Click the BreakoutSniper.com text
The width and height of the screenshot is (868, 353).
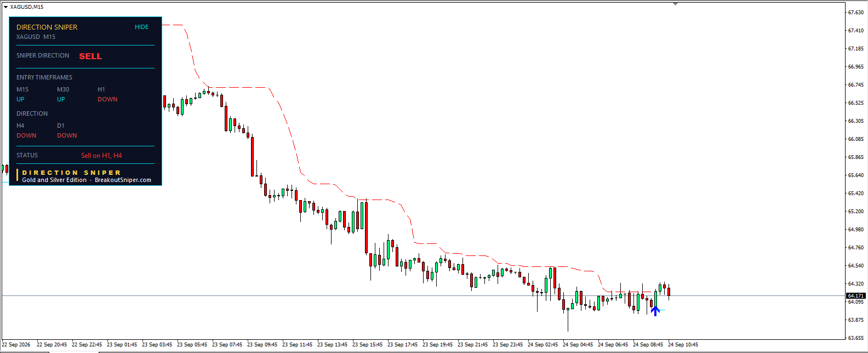[x=123, y=180]
